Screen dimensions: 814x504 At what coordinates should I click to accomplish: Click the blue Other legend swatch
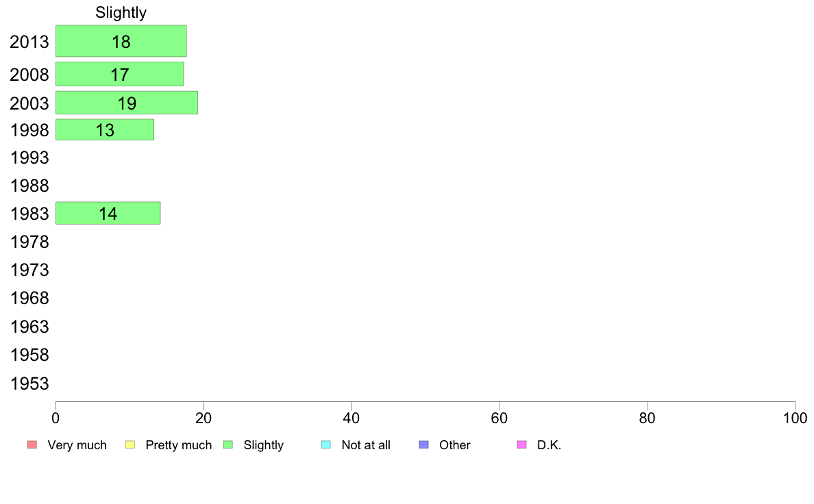coord(424,445)
